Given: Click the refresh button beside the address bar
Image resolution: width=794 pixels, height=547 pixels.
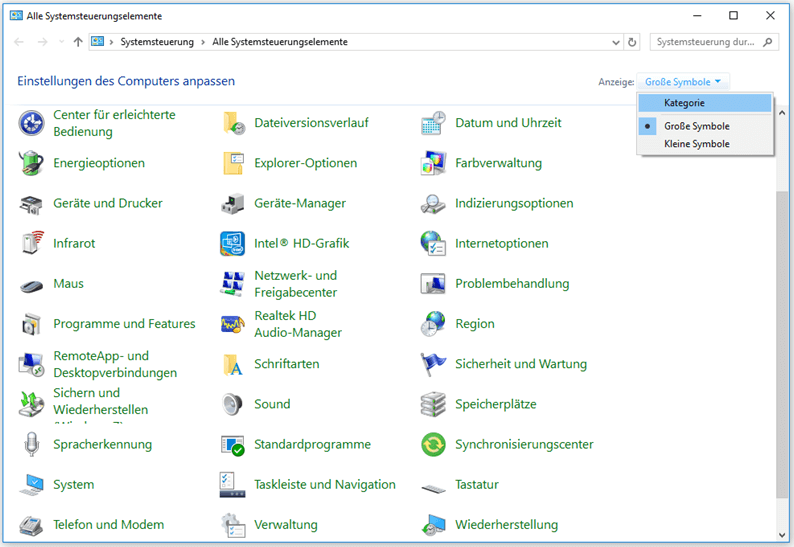Looking at the screenshot, I should pos(632,43).
